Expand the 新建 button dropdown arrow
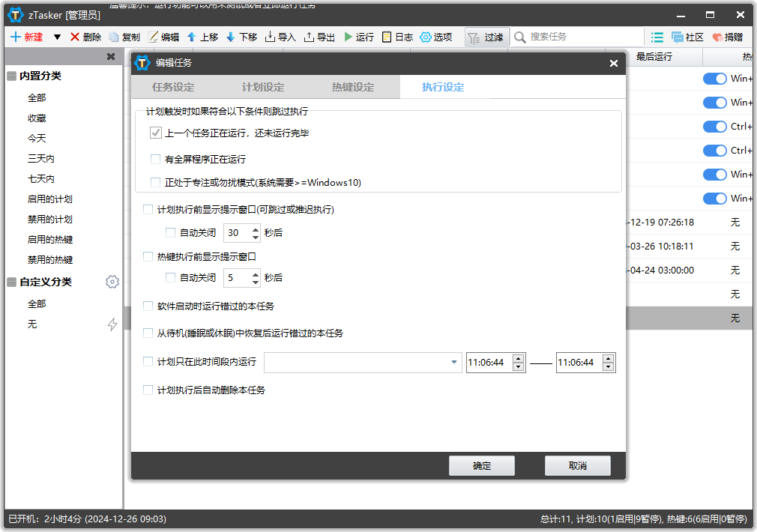757x532 pixels. tap(57, 37)
